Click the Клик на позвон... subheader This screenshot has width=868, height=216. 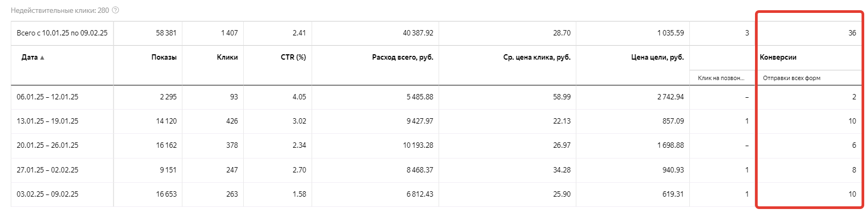(721, 78)
